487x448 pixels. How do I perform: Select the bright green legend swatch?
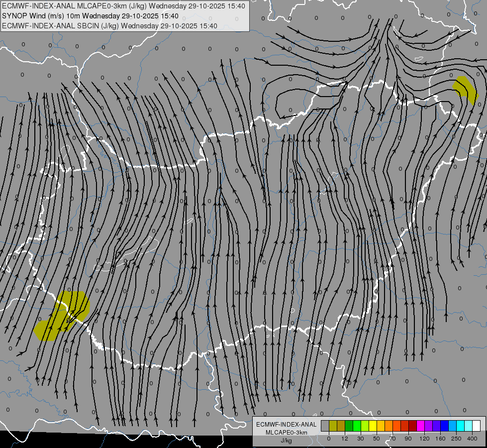pyautogui.click(x=357, y=426)
